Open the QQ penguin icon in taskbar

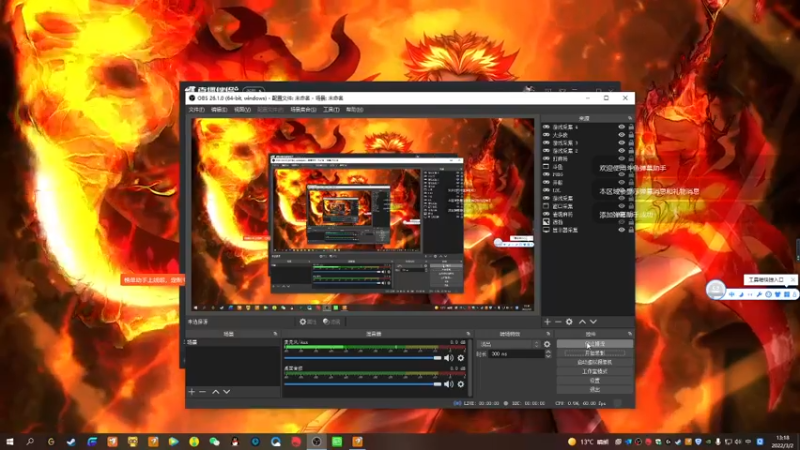[x=235, y=441]
